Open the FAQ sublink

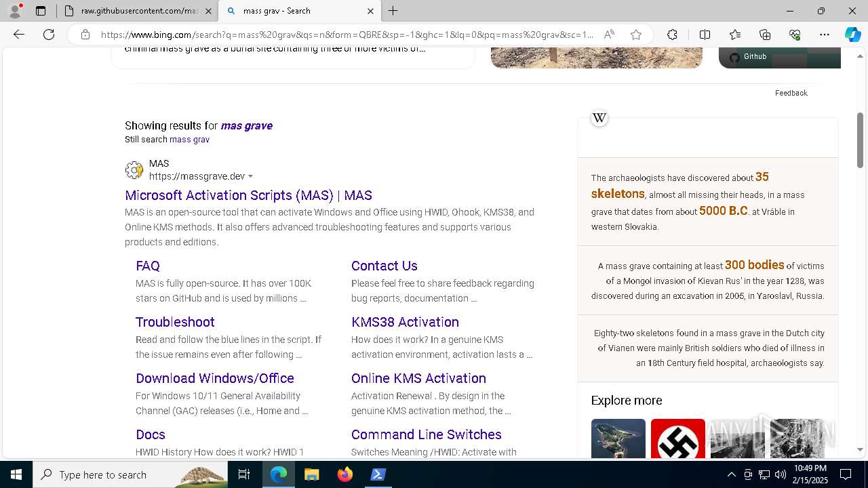148,266
